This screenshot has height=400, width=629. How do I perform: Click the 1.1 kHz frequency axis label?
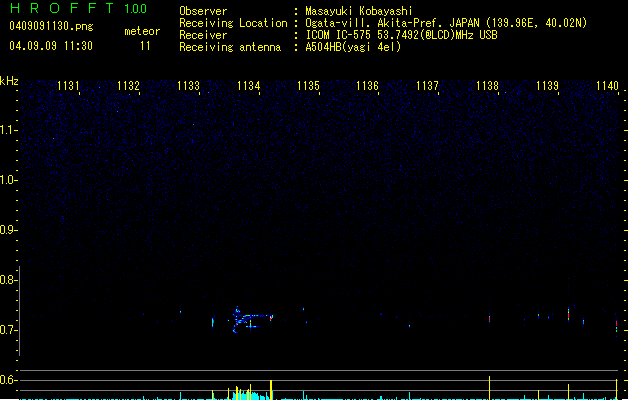pyautogui.click(x=8, y=130)
